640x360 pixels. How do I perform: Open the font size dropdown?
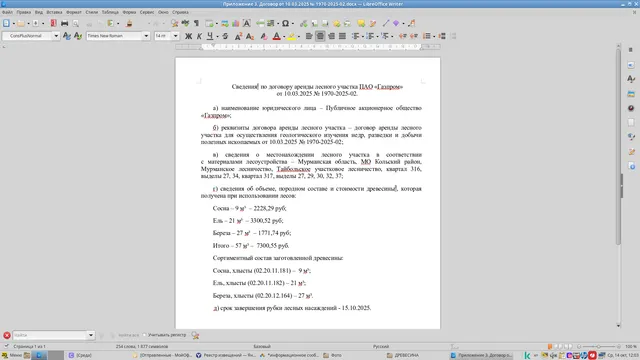pos(176,36)
